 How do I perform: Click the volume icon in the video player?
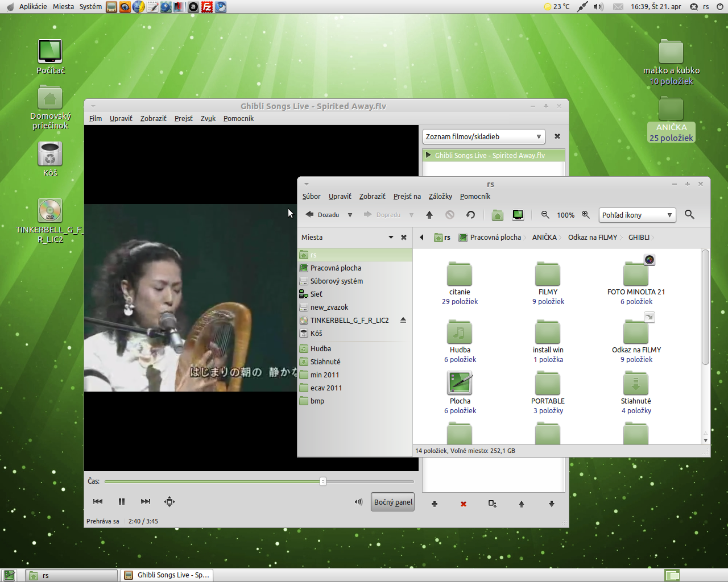[x=358, y=502]
